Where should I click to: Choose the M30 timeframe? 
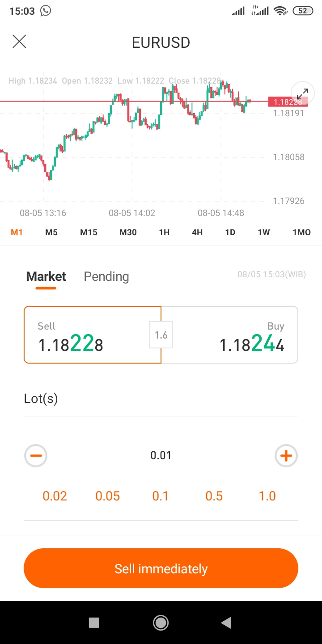click(x=128, y=232)
